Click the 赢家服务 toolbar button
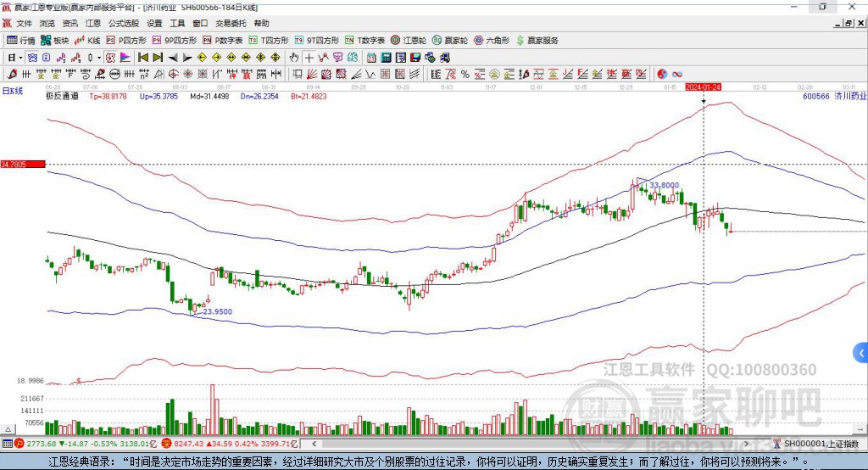 coord(537,41)
